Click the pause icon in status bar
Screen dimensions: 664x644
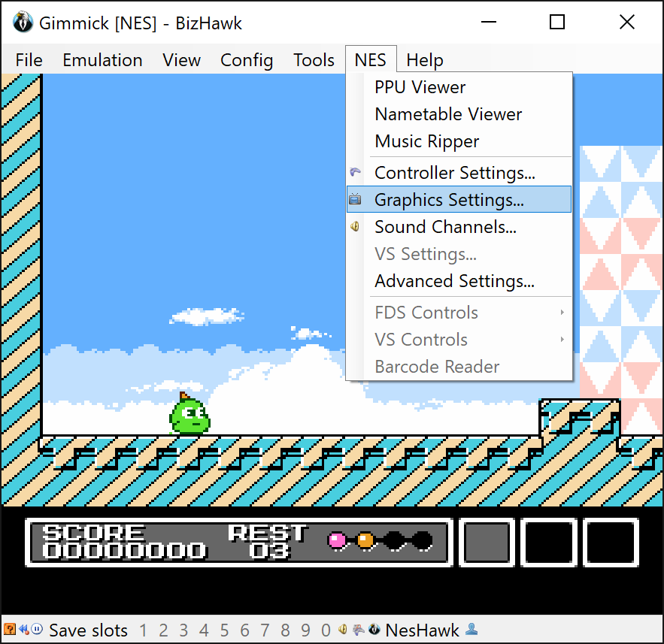click(38, 629)
